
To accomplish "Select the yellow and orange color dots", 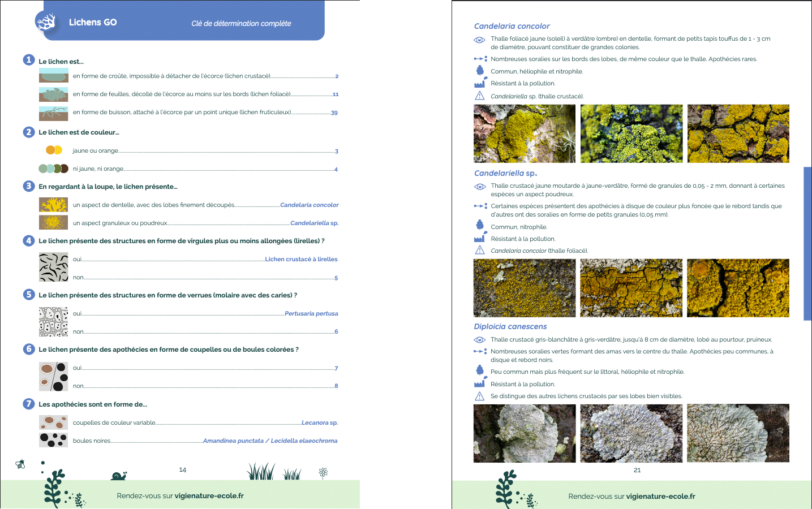I will [54, 150].
